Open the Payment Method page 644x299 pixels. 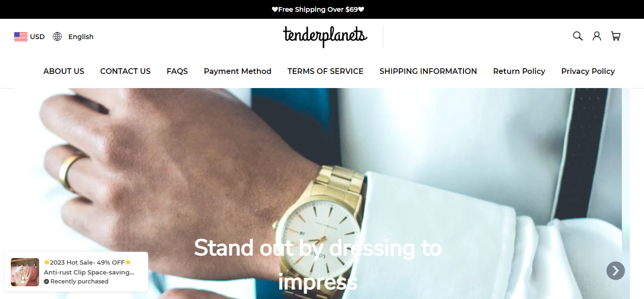(238, 71)
